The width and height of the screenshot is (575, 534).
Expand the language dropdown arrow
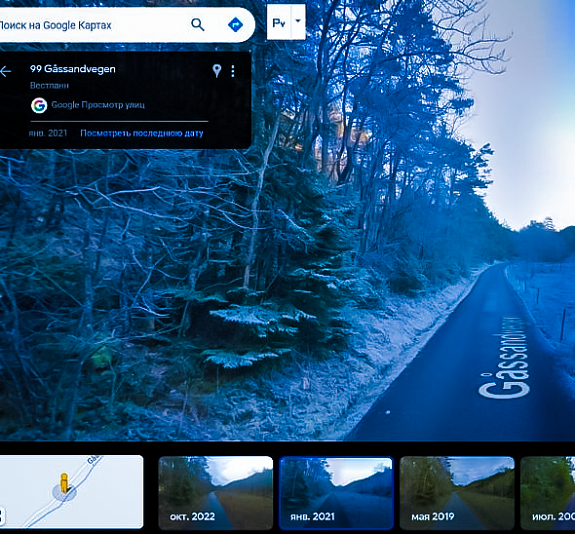coord(298,22)
